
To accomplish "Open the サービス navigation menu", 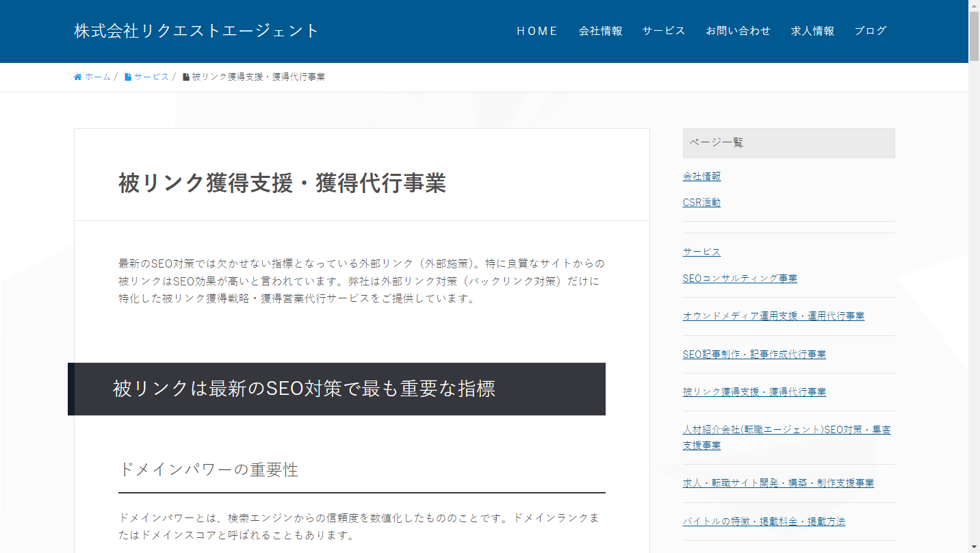I will pos(664,31).
